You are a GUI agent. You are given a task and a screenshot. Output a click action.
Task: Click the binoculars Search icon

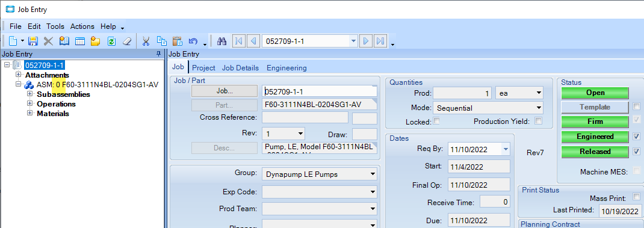pyautogui.click(x=221, y=41)
